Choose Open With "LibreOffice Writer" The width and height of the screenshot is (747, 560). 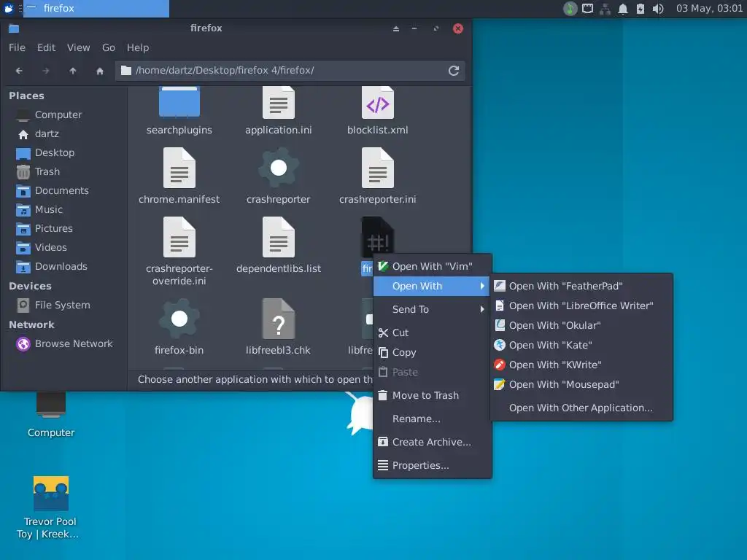[x=581, y=306]
